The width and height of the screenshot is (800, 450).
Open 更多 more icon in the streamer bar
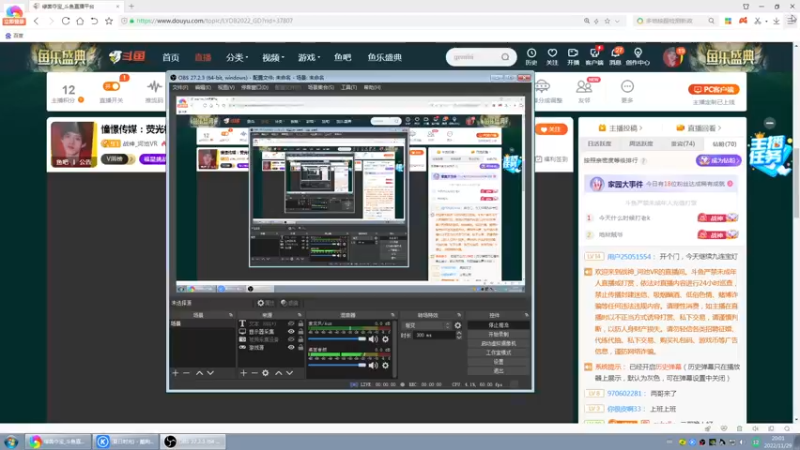627,91
